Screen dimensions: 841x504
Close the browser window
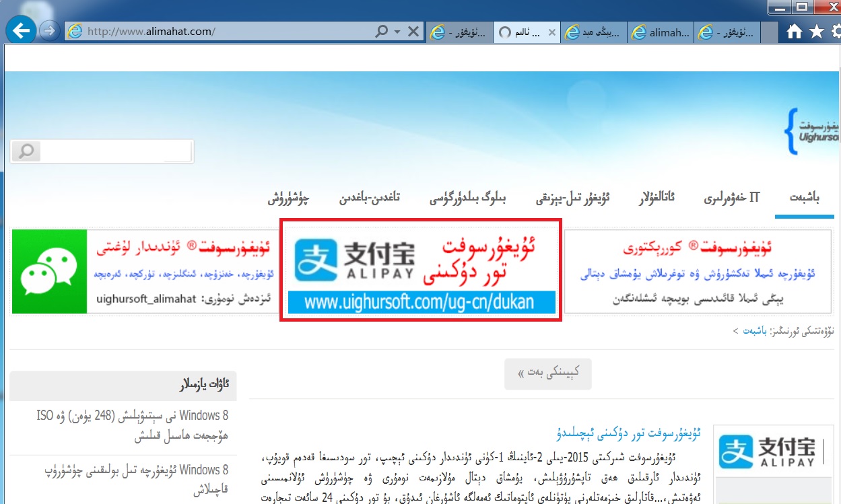[x=830, y=8]
